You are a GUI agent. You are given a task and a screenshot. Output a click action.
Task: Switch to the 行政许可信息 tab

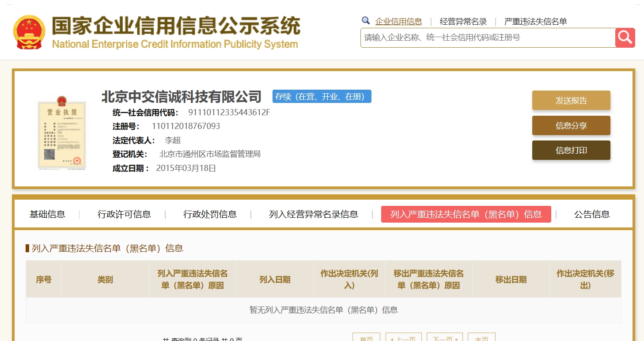[x=124, y=214]
